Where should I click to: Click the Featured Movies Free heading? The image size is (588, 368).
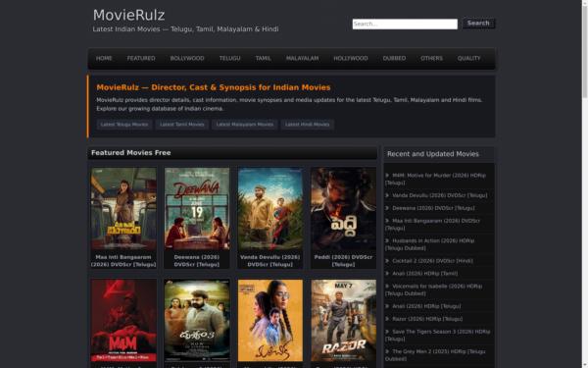pos(131,153)
